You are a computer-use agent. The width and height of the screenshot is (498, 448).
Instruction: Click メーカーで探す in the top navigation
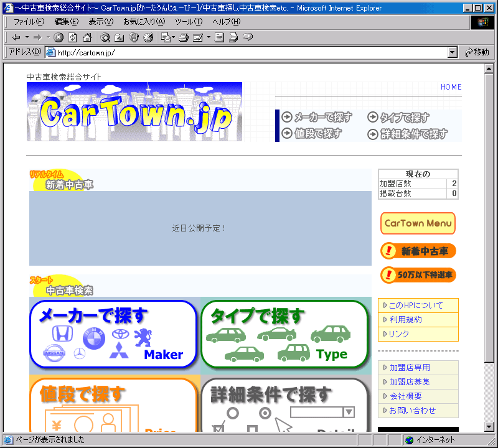click(317, 117)
